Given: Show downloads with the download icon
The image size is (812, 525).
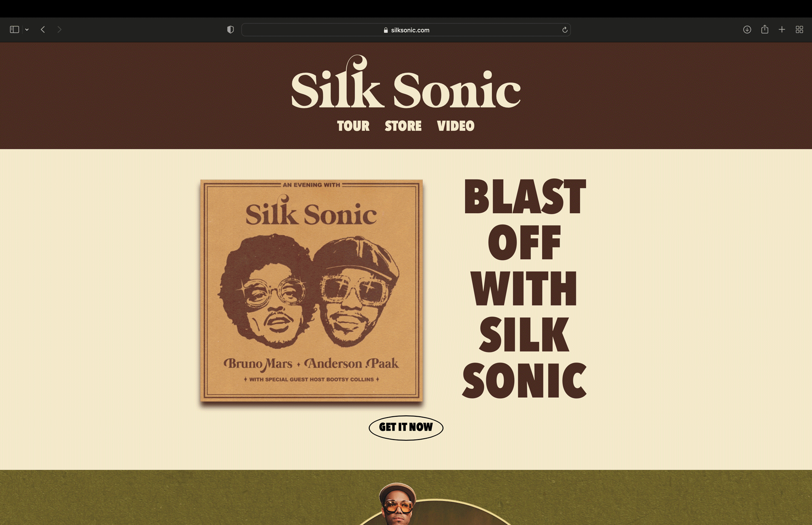Looking at the screenshot, I should click(747, 30).
